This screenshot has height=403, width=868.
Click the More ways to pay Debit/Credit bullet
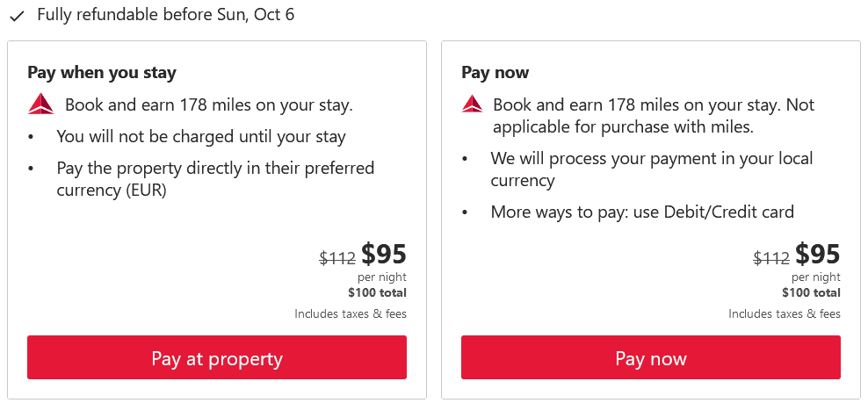[642, 212]
